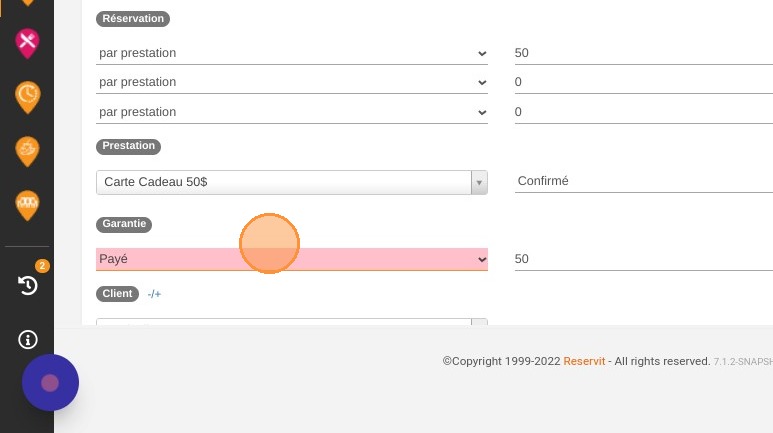Open the second 'par prestation' dropdown
The width and height of the screenshot is (773, 433).
point(292,82)
